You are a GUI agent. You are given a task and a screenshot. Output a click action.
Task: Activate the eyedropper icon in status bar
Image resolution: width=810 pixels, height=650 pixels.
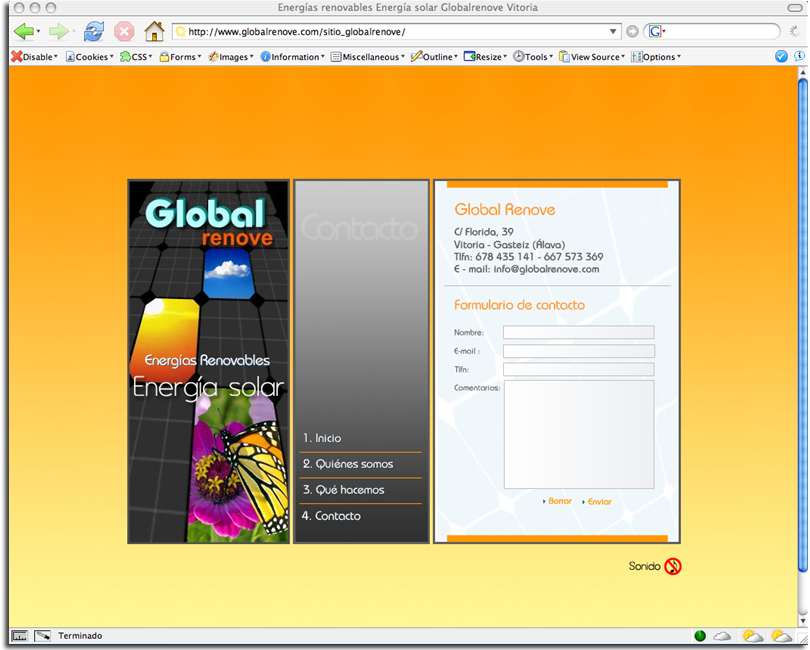point(42,636)
